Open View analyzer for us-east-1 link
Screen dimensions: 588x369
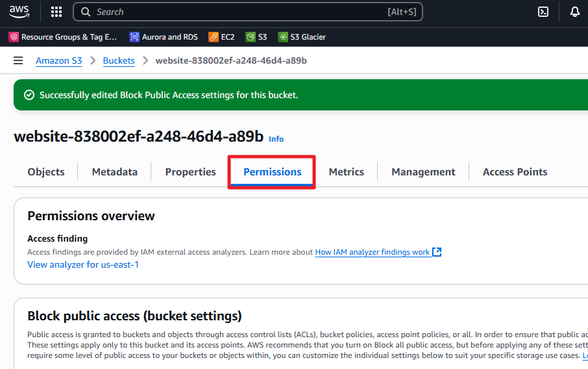[x=83, y=264]
